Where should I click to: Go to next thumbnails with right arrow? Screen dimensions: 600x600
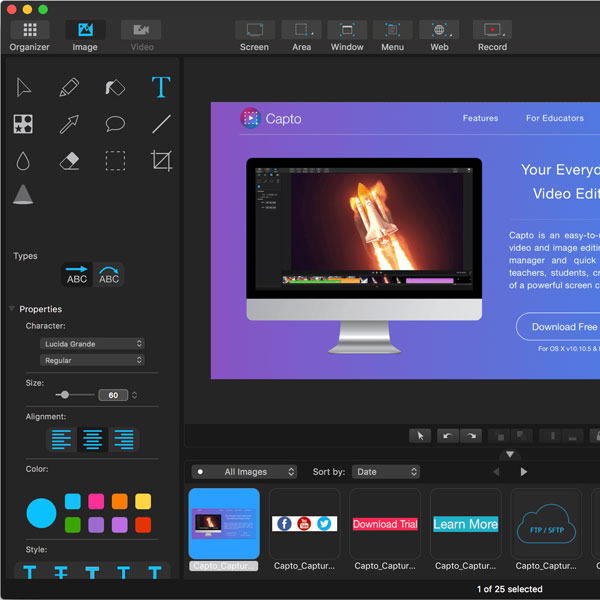point(524,472)
